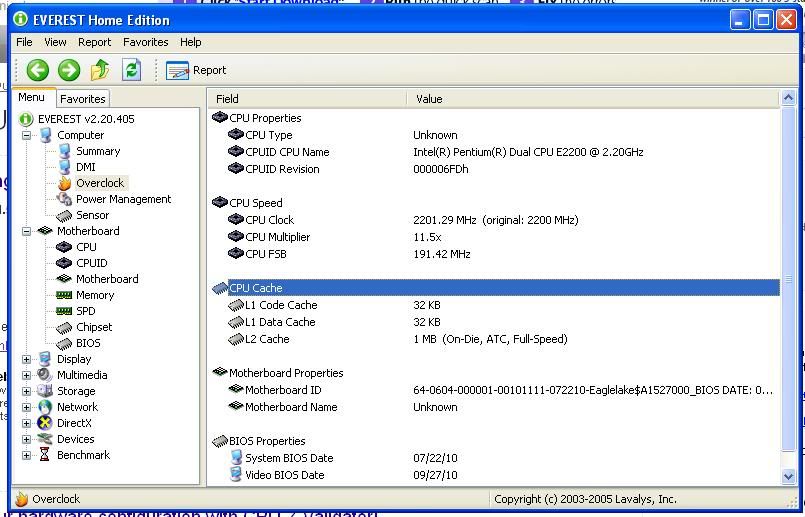Select the CPU Clock row

coord(495,220)
